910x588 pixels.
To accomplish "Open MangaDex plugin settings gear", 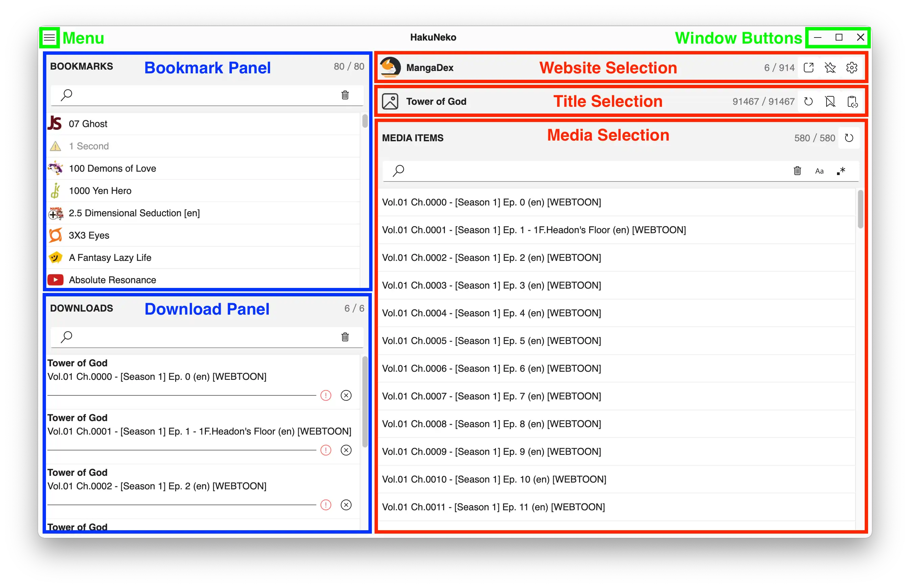I will tap(852, 68).
